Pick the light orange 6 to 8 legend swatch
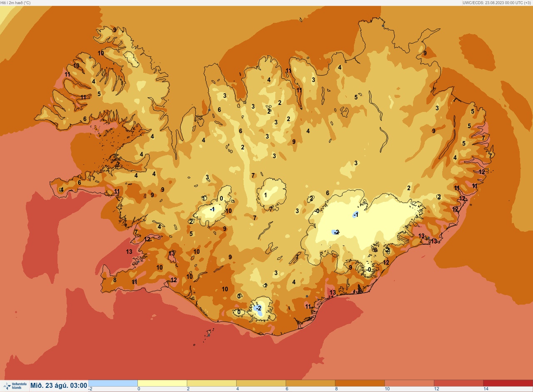This screenshot has height=392, width=533. (x=310, y=383)
